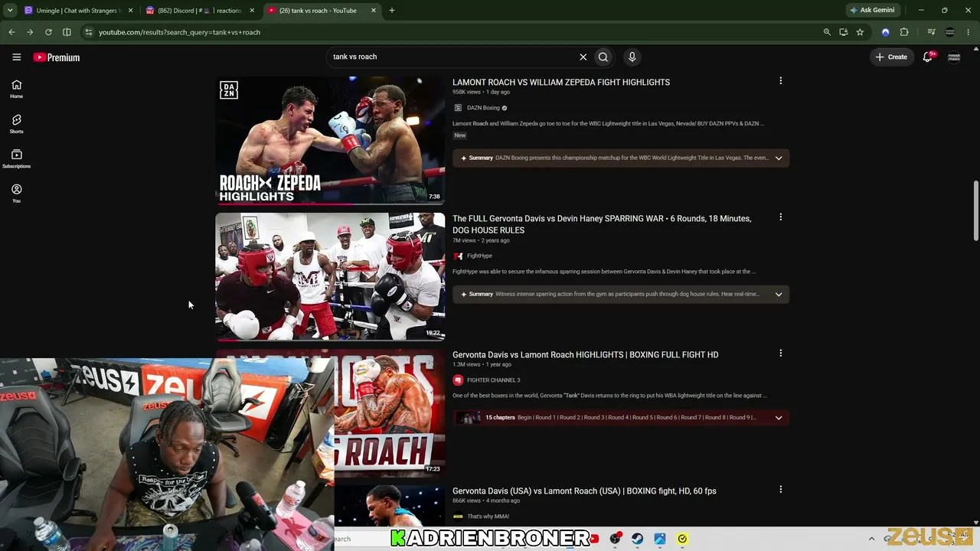Open YouTube notifications bell
Image resolution: width=980 pixels, height=551 pixels.
tap(927, 57)
